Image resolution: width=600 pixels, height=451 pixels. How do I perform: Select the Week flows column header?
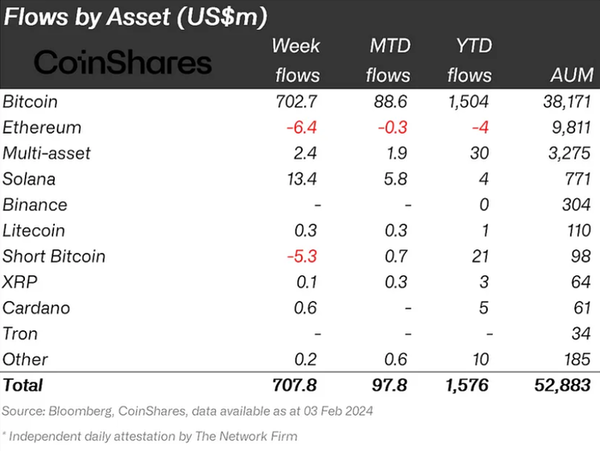[295, 60]
